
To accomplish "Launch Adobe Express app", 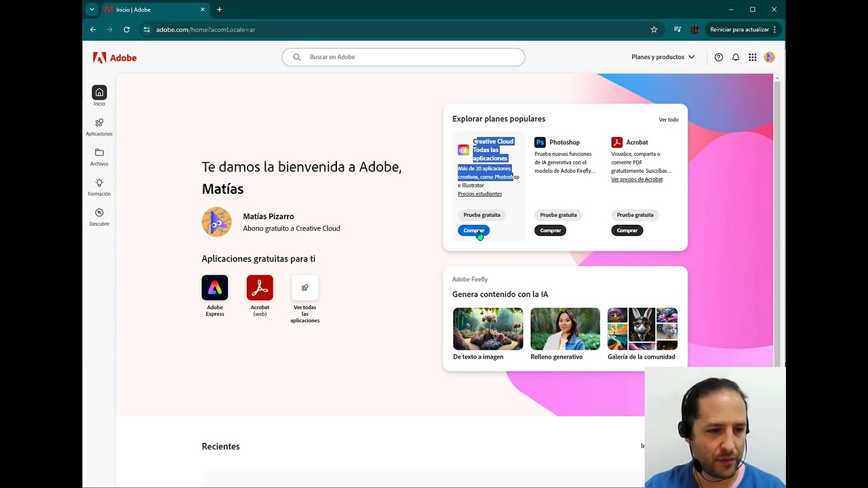I will 214,287.
